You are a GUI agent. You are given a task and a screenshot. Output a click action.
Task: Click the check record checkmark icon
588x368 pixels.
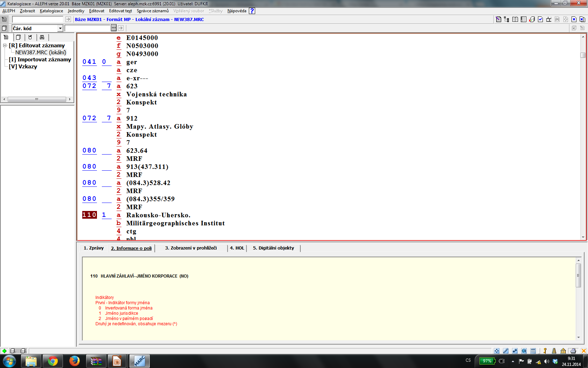click(540, 19)
